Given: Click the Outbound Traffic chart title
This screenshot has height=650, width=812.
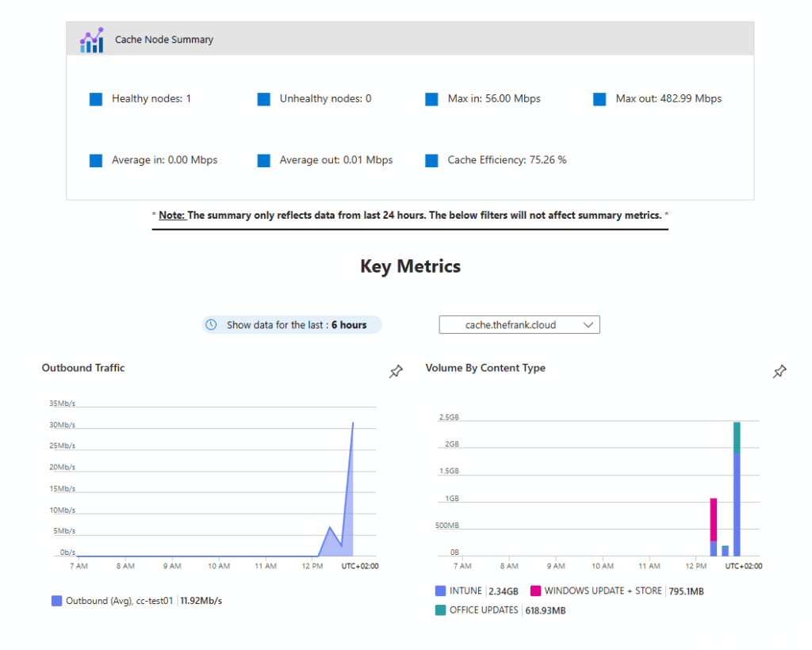Looking at the screenshot, I should coord(83,368).
